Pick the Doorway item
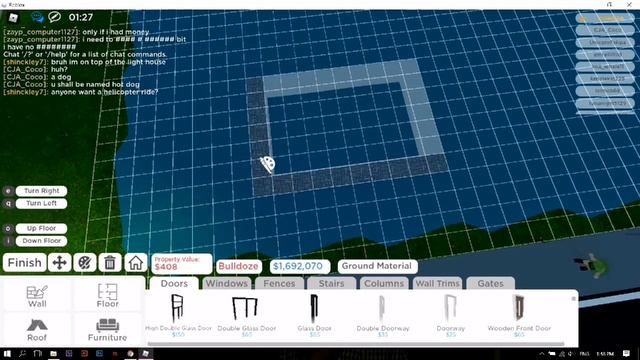640x360 pixels. [451, 315]
